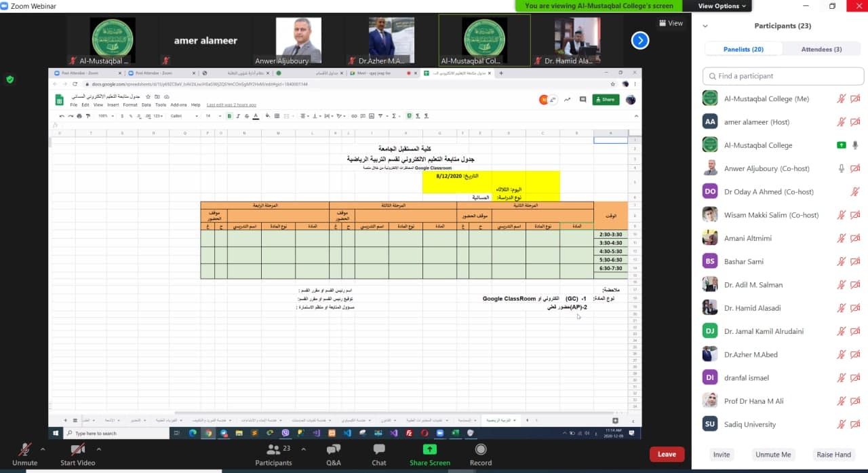
Task: Open the text color picker in Sheets
Action: [255, 116]
